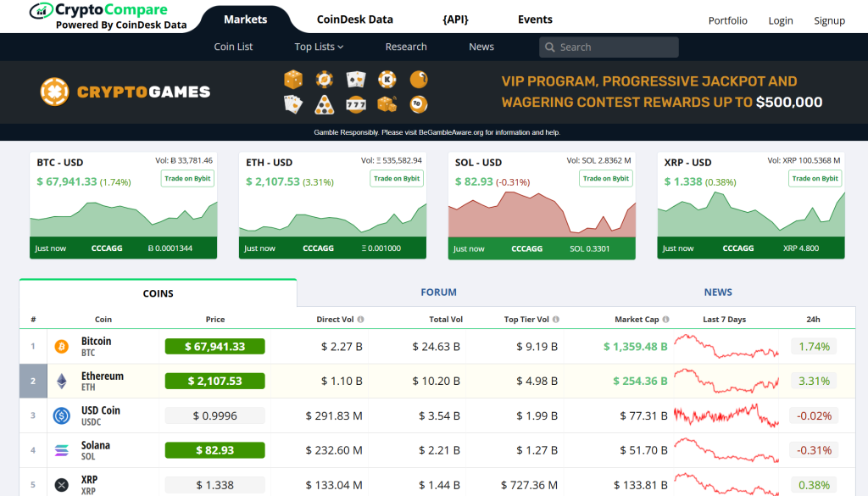Switch to the FORUM tab

[438, 293]
